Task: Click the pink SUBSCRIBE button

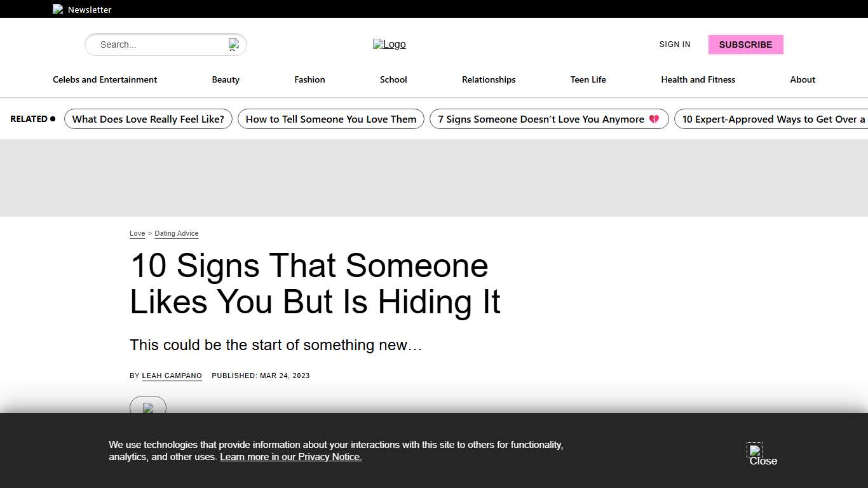Action: click(745, 44)
